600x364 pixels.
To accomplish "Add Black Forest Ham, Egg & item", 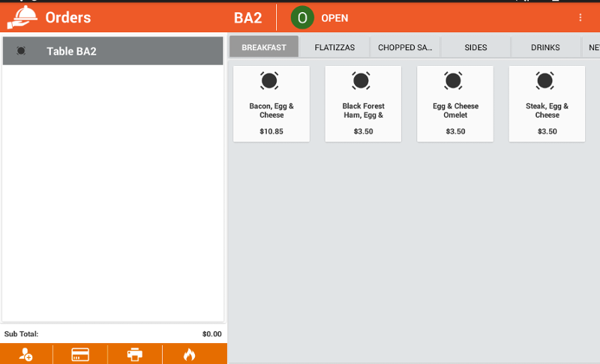I will point(363,104).
